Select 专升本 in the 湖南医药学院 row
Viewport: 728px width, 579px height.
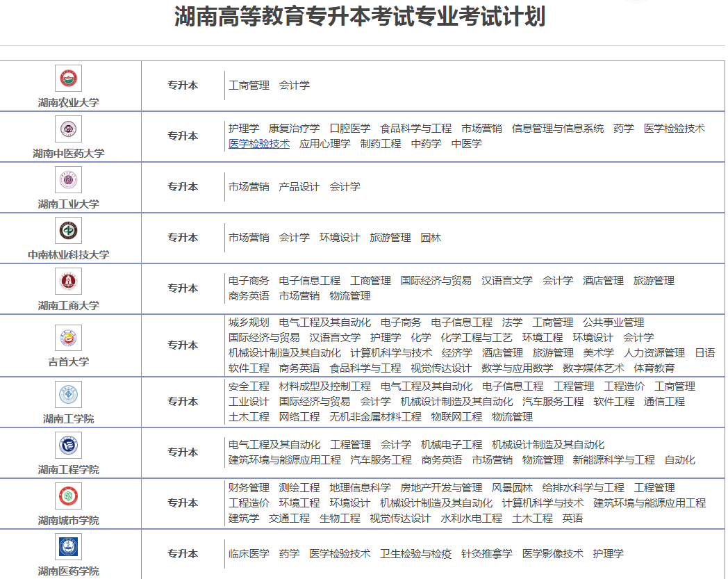[x=183, y=554]
